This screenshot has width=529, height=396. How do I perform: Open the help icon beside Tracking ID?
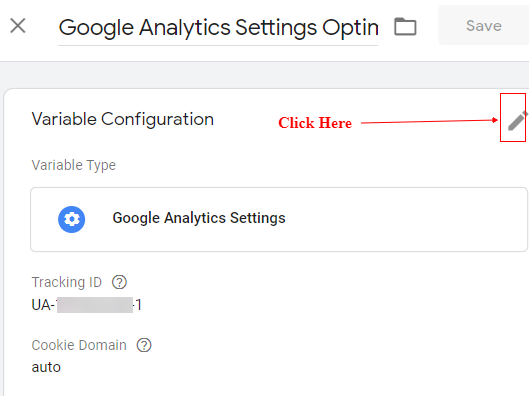(119, 282)
